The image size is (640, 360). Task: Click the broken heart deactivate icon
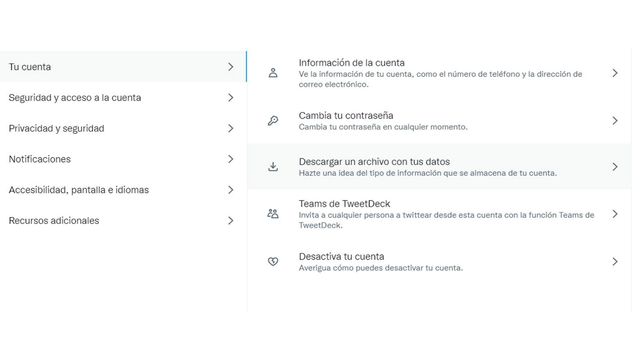(x=273, y=261)
